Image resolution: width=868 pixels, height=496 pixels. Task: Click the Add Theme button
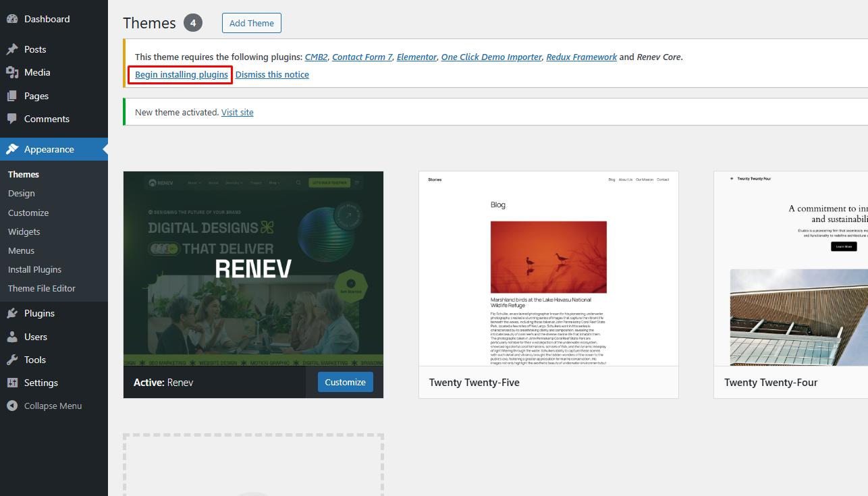pyautogui.click(x=252, y=23)
